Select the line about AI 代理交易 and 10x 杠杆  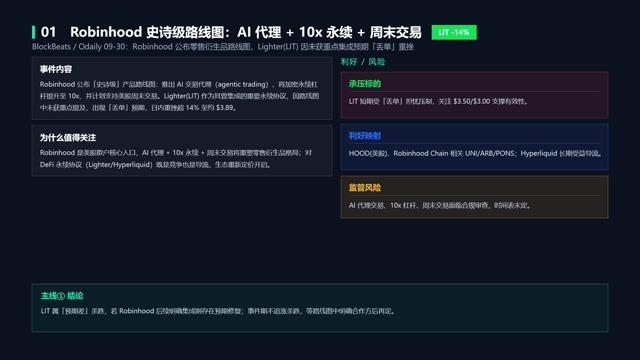pyautogui.click(x=440, y=205)
